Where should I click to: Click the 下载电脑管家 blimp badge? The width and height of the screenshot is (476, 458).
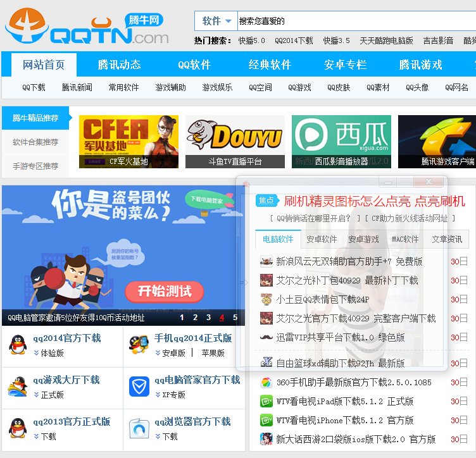point(209,200)
